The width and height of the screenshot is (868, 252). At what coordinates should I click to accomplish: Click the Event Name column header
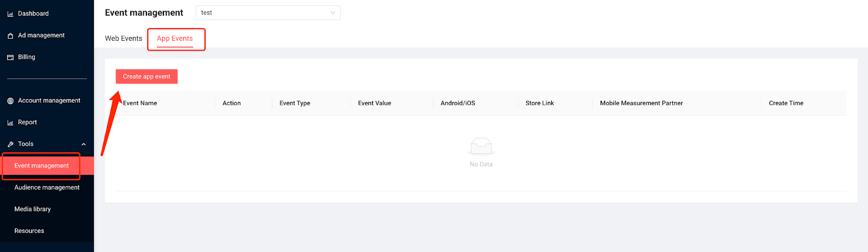click(x=140, y=103)
